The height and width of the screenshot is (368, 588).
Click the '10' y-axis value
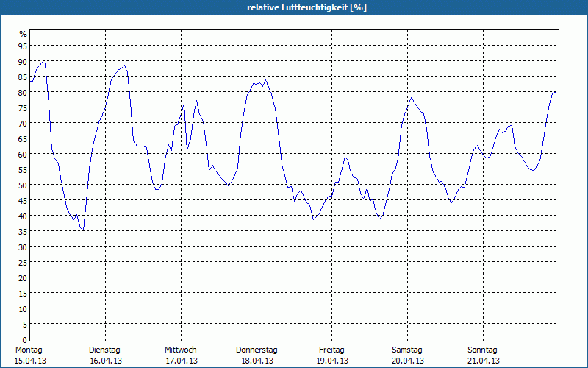click(x=23, y=308)
